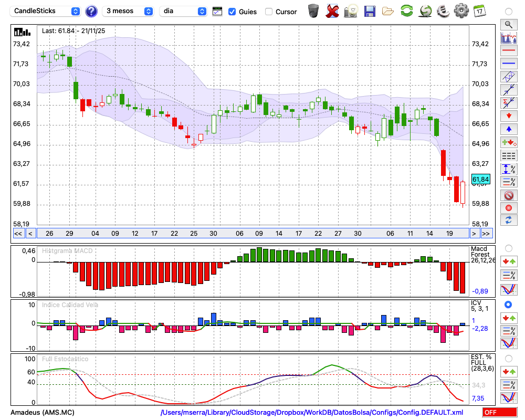Click the << jump backward button
Viewport: 525px width, 420px height.
[18, 234]
